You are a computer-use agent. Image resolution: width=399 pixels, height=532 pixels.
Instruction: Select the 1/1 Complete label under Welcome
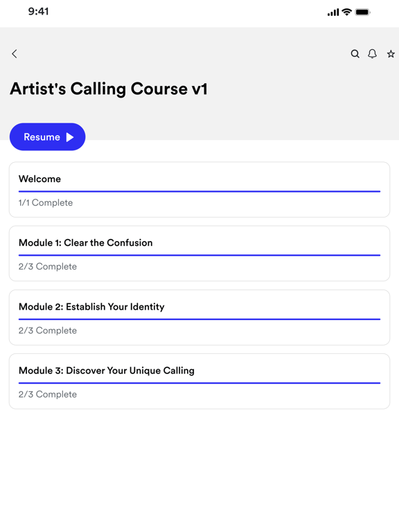(x=46, y=202)
